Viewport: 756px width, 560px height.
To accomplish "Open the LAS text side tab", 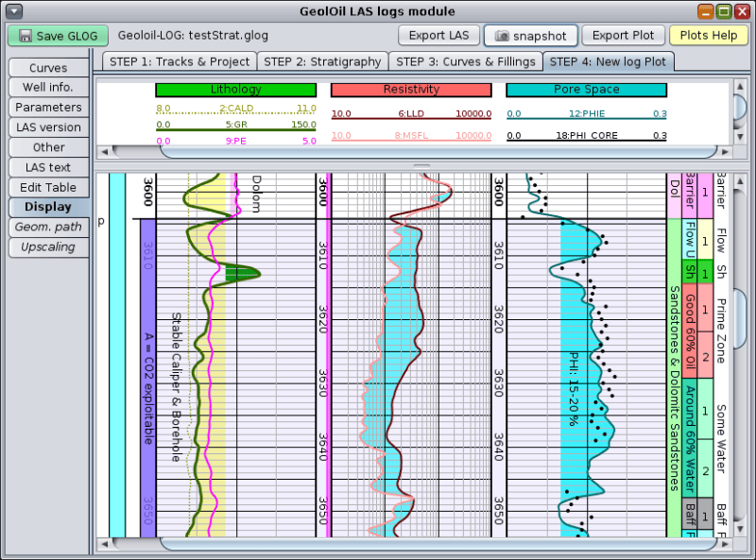I will [48, 167].
